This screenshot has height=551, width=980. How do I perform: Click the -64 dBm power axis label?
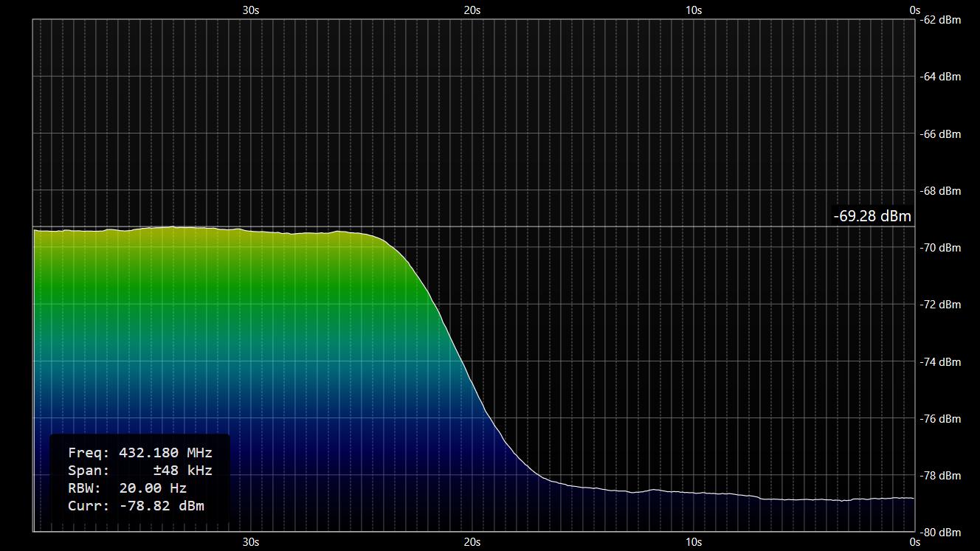pyautogui.click(x=941, y=77)
